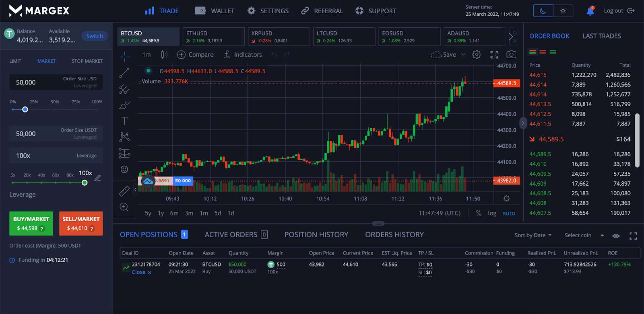Screen dimensions: 644x314
Task: Set the leverage slider to 40x
Action: [41, 183]
